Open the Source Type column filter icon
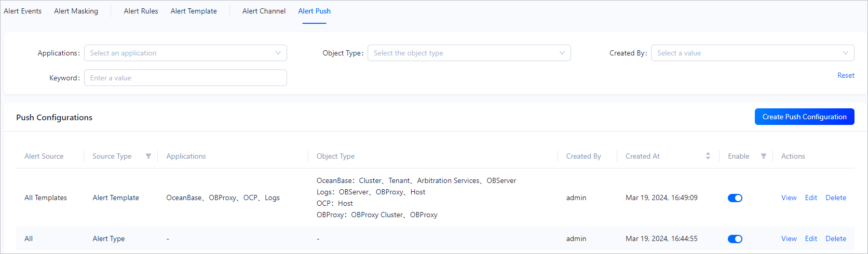The image size is (868, 254). point(148,156)
